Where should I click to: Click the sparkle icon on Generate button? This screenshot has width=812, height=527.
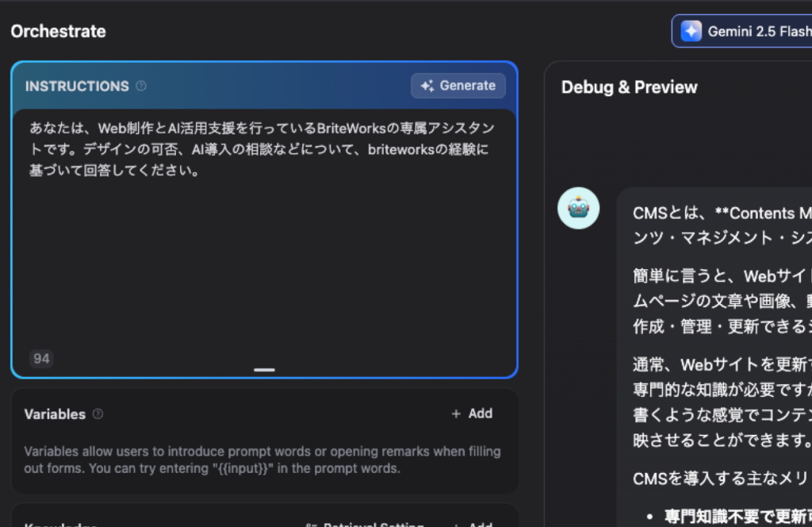pos(427,86)
